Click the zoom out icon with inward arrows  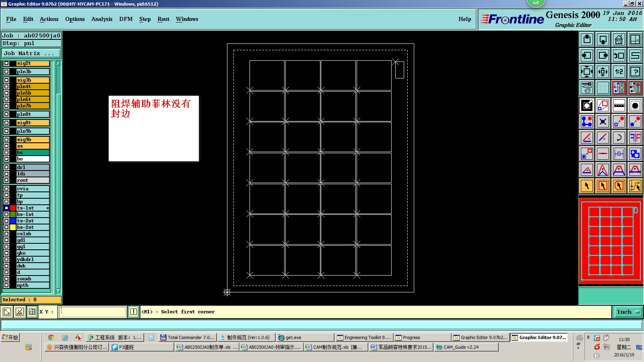point(603,72)
